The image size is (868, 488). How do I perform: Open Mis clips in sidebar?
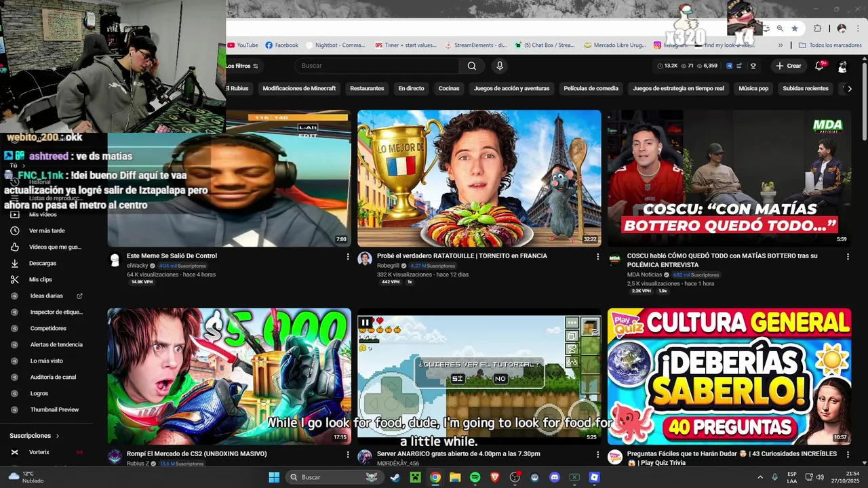point(40,279)
